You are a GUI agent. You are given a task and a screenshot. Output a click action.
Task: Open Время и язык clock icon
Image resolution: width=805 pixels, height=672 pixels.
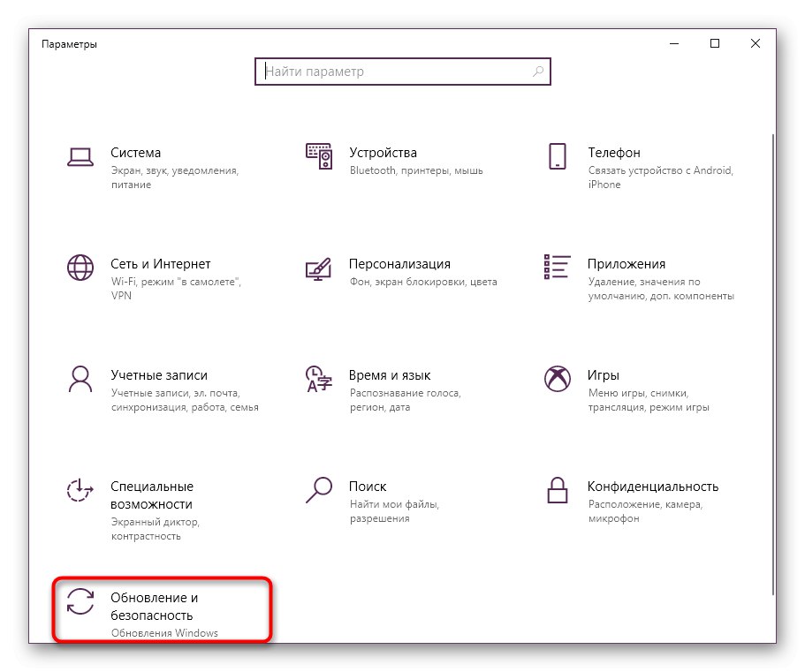[318, 379]
